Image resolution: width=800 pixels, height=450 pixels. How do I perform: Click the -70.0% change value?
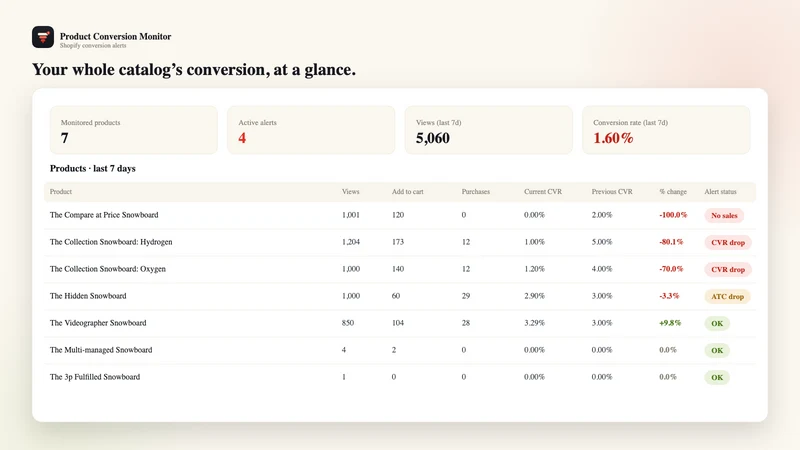[671, 269]
